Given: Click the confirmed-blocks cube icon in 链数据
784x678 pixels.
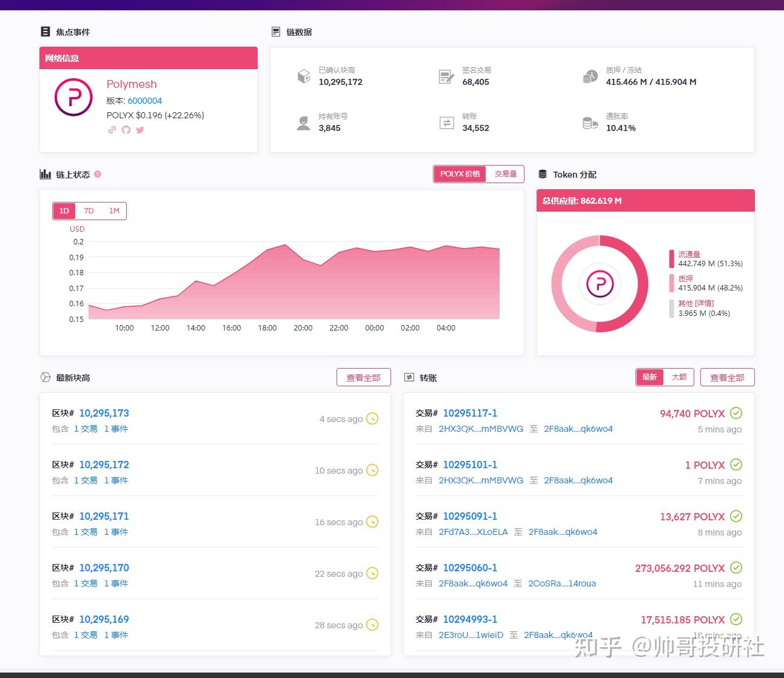Looking at the screenshot, I should pyautogui.click(x=304, y=76).
